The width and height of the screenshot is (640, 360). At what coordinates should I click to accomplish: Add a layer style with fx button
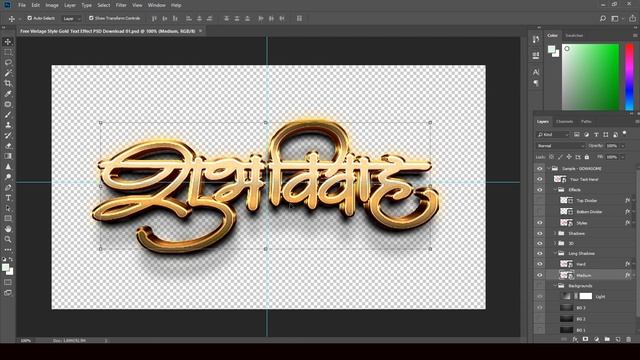575,339
